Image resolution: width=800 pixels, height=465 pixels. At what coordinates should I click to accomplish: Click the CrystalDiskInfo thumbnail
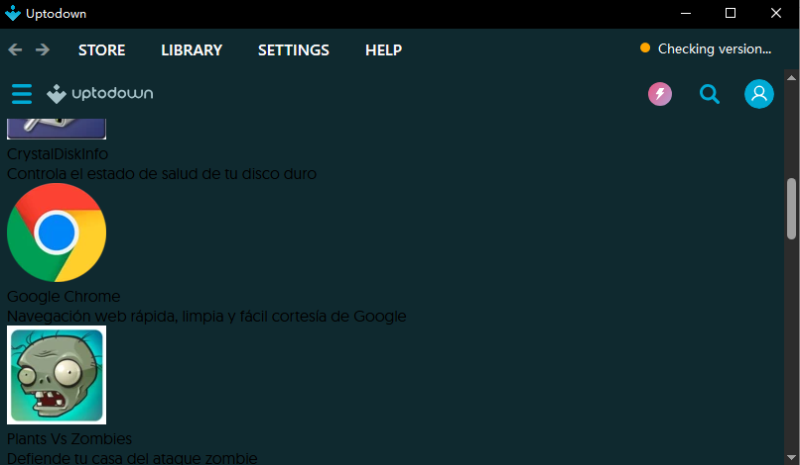pos(57,129)
